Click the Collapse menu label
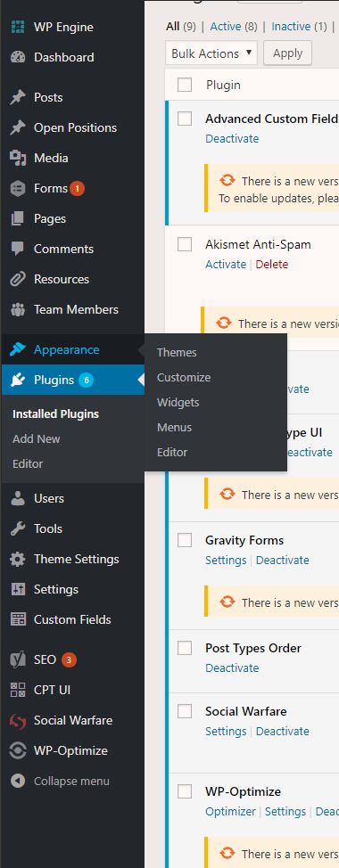 pos(71,781)
